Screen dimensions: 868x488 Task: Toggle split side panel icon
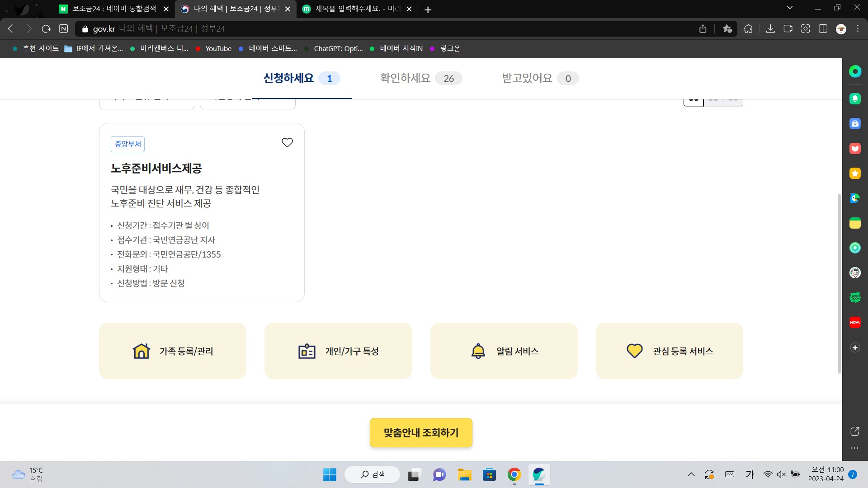click(x=823, y=29)
